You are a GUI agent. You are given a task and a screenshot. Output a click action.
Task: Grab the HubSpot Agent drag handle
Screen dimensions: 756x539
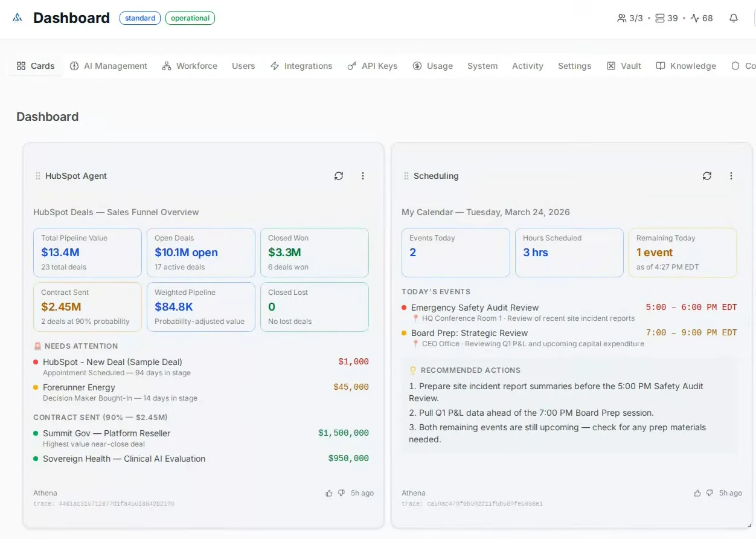[38, 176]
